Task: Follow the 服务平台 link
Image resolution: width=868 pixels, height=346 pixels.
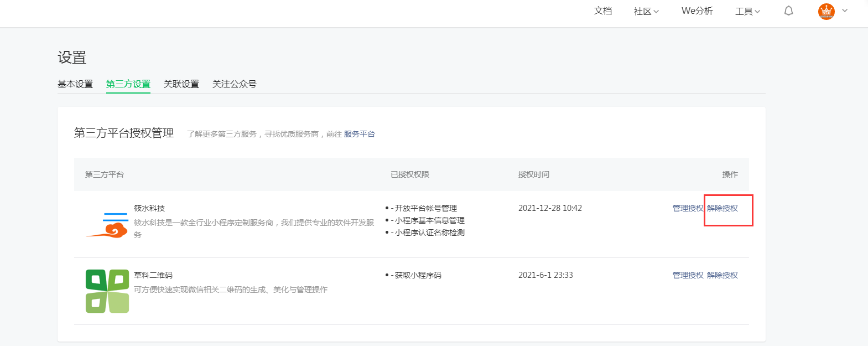Action: [x=360, y=134]
